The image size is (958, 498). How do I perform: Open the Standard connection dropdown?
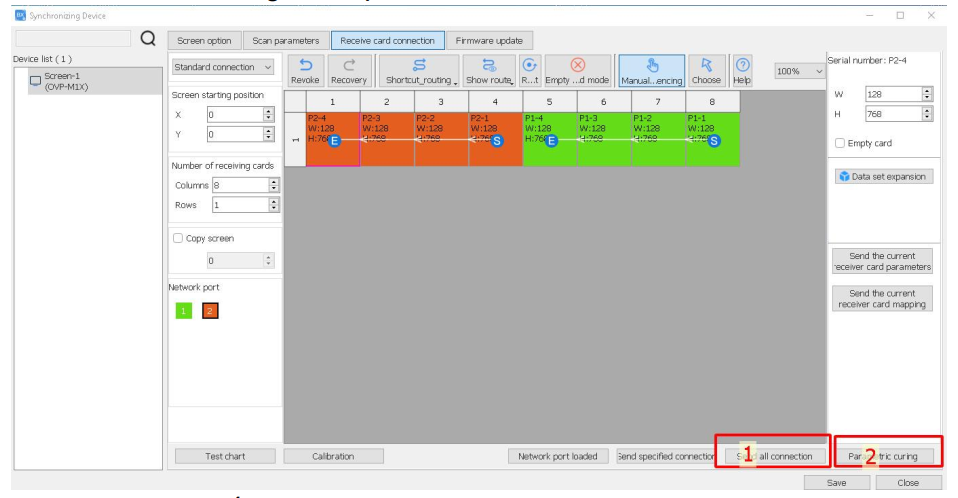tap(223, 67)
